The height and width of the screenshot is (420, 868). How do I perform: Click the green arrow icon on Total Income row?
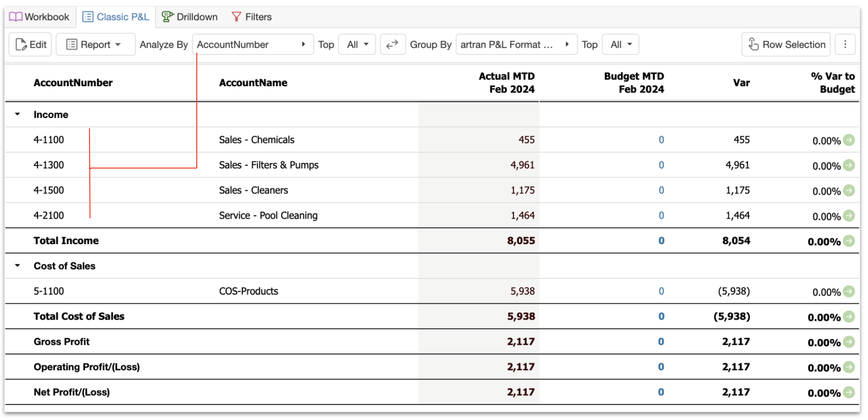point(849,241)
